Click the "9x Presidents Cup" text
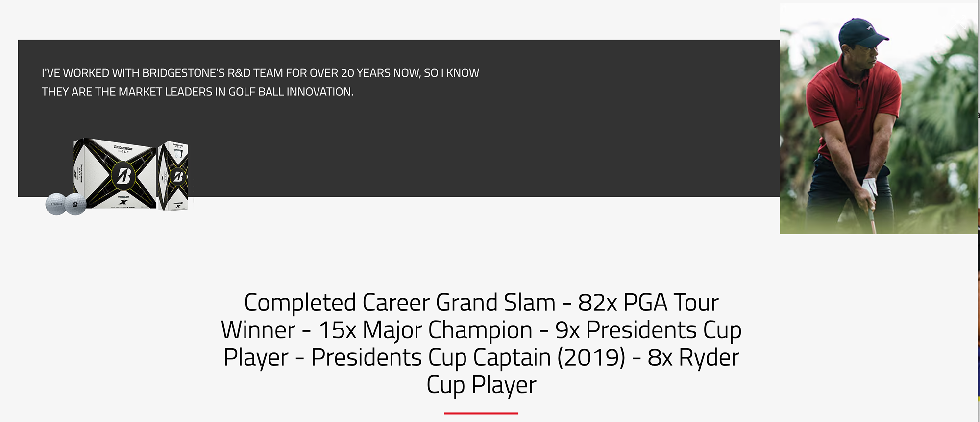 (648, 330)
